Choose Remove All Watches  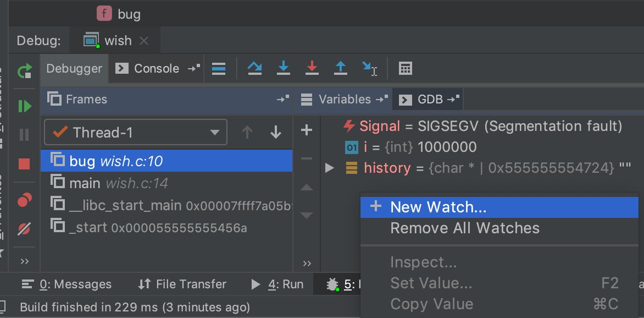tap(464, 228)
